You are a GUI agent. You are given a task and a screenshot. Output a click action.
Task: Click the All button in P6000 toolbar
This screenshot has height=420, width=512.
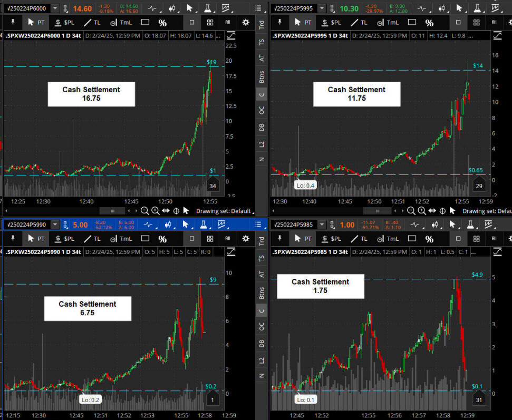pos(228,22)
